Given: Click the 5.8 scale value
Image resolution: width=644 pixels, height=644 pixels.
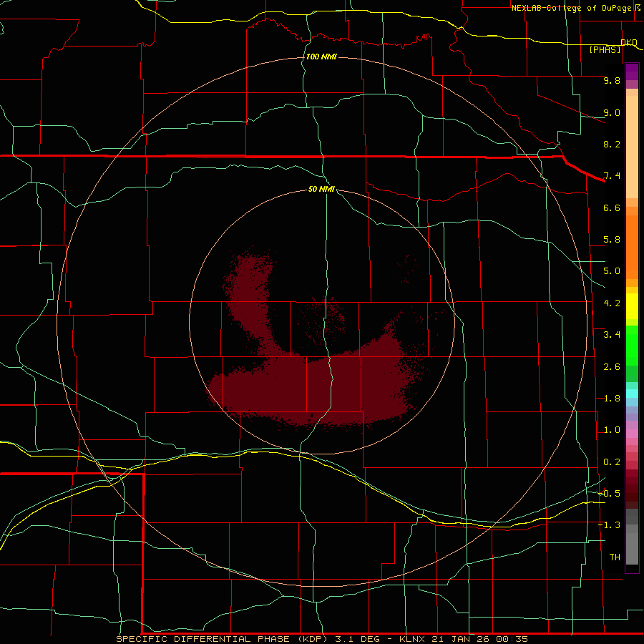Looking at the screenshot, I should tap(612, 240).
